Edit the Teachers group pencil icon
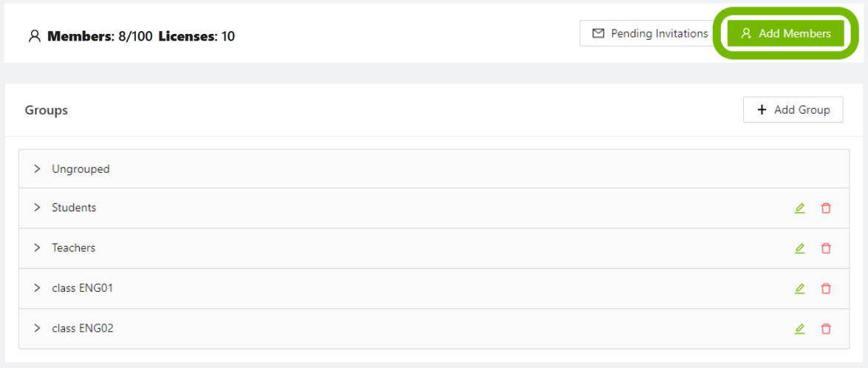Screen dimensions: 868x368 click(799, 248)
